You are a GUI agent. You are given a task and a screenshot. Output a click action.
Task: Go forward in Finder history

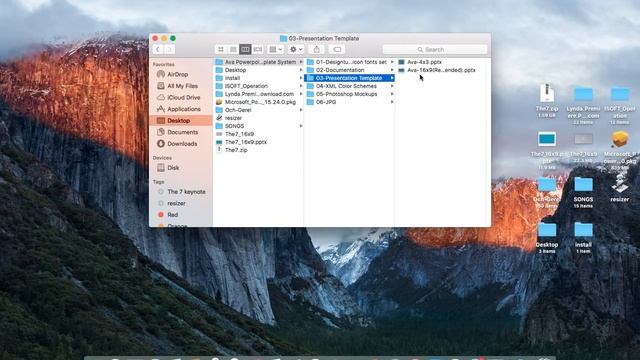point(169,49)
